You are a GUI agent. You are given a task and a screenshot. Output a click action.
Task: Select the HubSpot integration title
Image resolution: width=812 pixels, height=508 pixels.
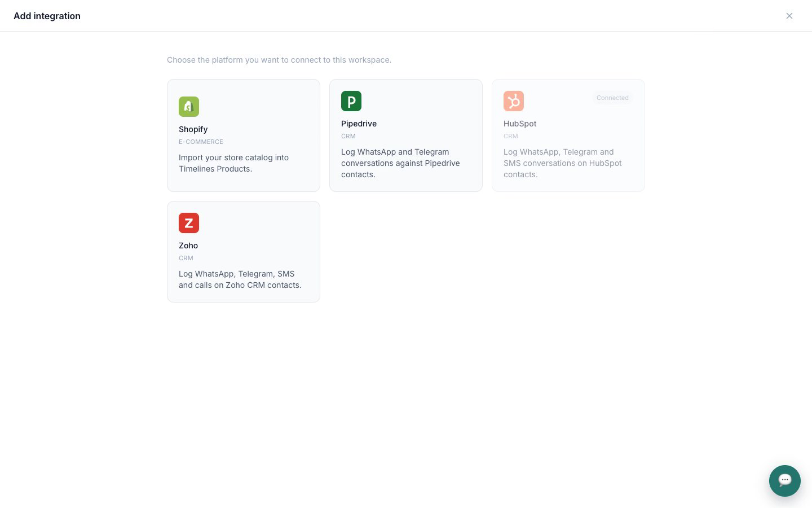520,124
